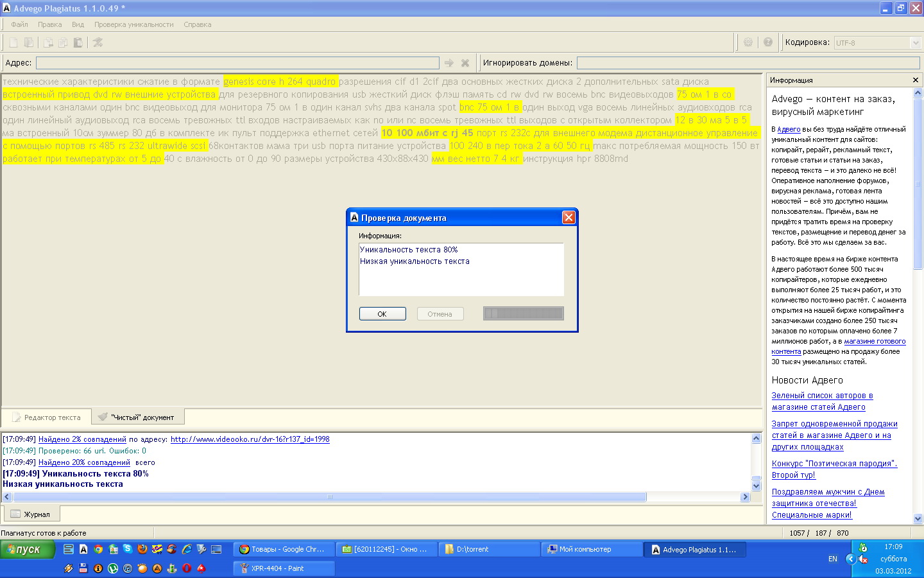The height and width of the screenshot is (578, 924).
Task: Click the muted volume tray icon
Action: [x=863, y=559]
